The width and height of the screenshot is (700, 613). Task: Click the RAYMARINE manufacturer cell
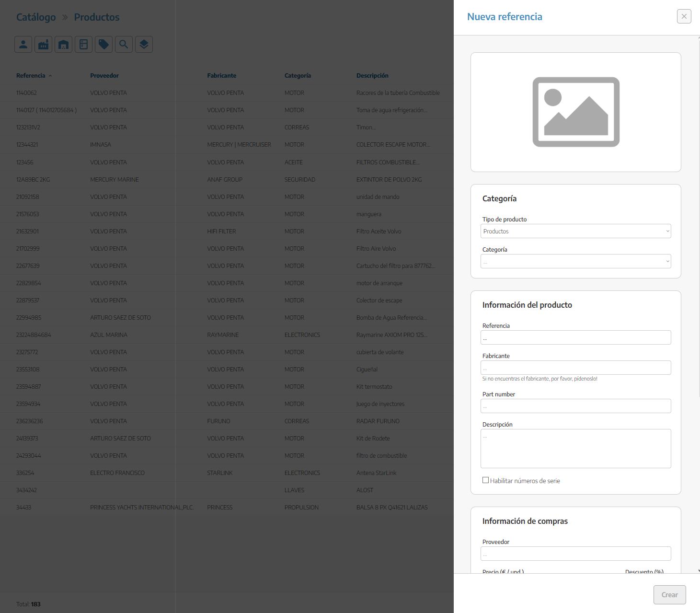(x=223, y=335)
